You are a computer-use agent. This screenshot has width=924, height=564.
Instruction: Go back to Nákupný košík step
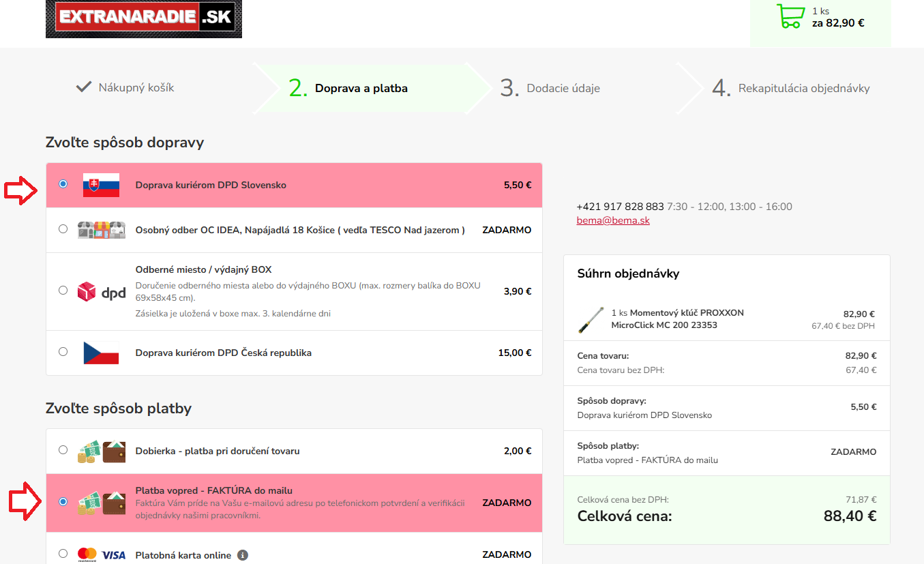click(136, 88)
